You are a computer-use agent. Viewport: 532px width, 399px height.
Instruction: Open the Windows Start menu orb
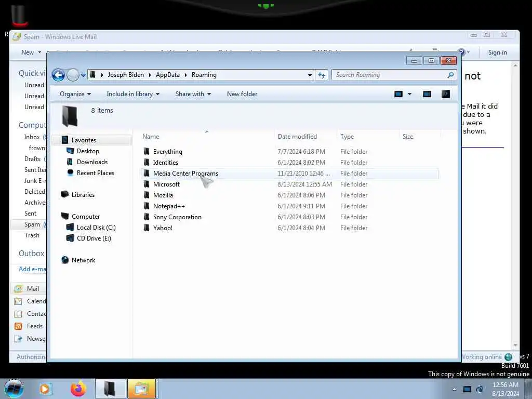pos(14,389)
